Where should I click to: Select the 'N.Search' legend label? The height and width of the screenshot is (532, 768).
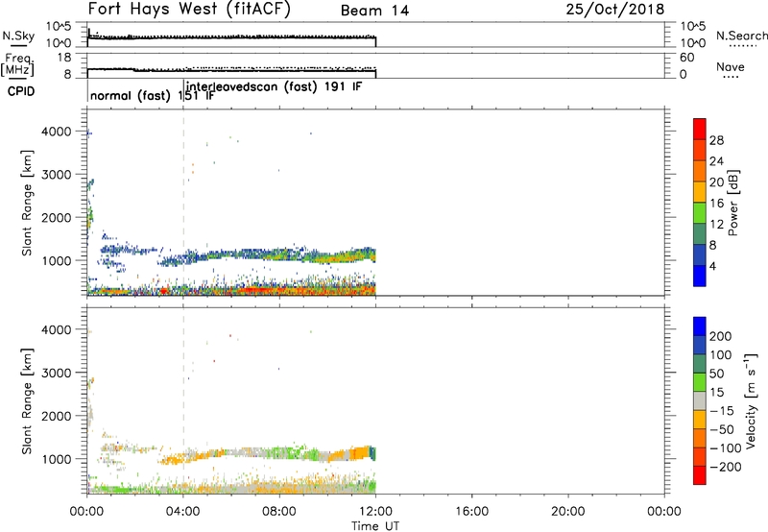741,36
